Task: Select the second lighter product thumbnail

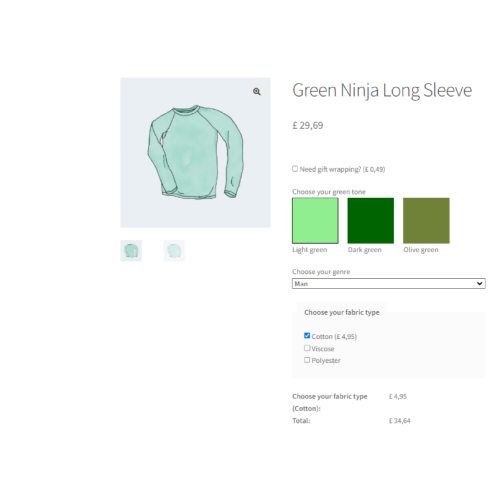Action: (x=174, y=251)
